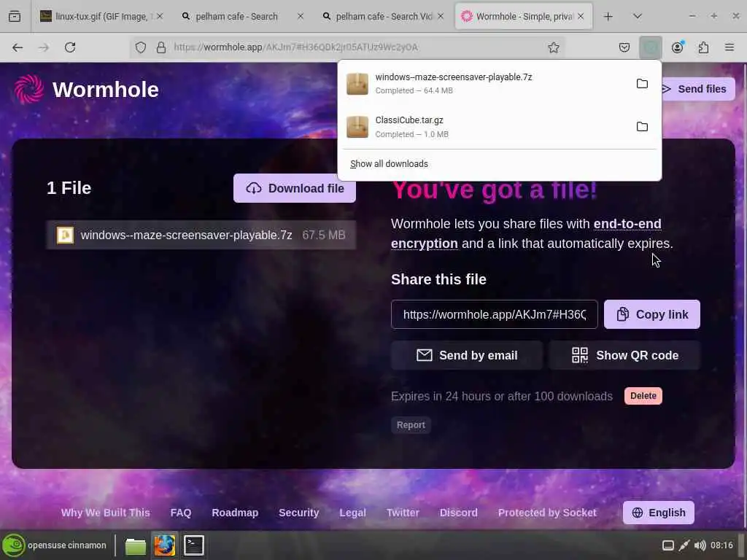The image size is (747, 560).
Task: Open Firefox account menu
Action: 677,47
